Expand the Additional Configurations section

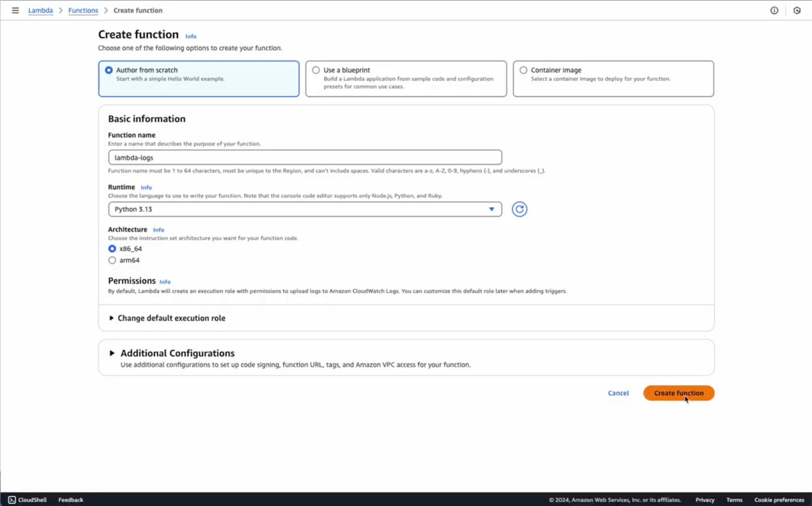[x=177, y=353]
